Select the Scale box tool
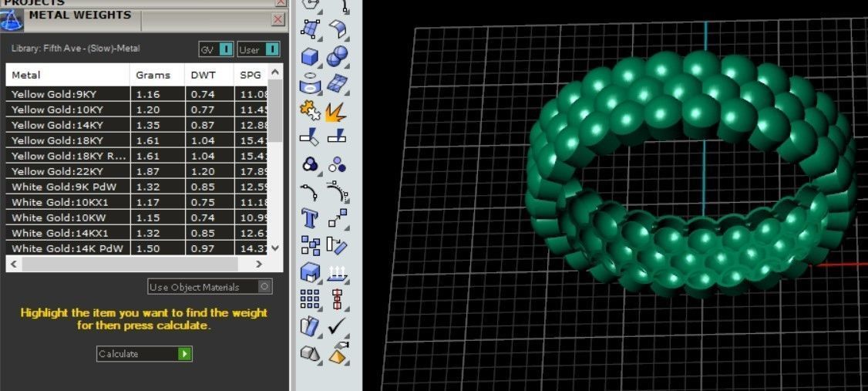 click(311, 272)
